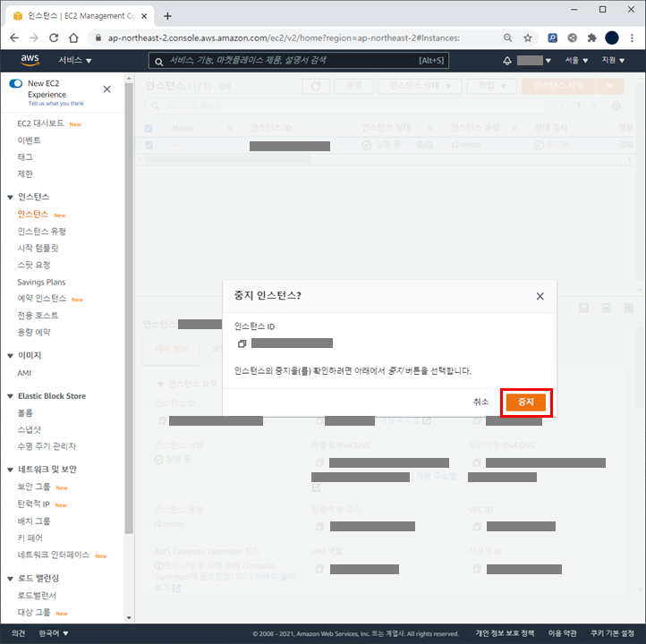Screen dimensions: 646x644
Task: Open 전용 호스트 in the sidebar
Action: point(38,316)
